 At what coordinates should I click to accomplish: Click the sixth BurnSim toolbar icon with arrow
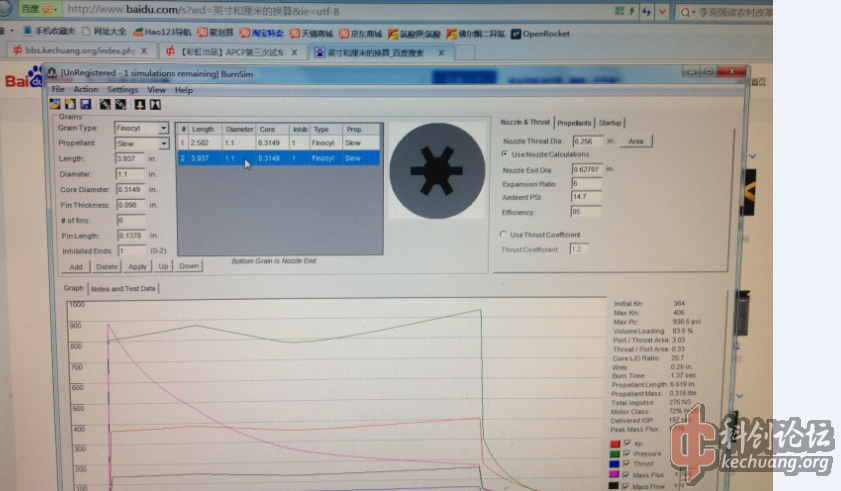pos(139,105)
